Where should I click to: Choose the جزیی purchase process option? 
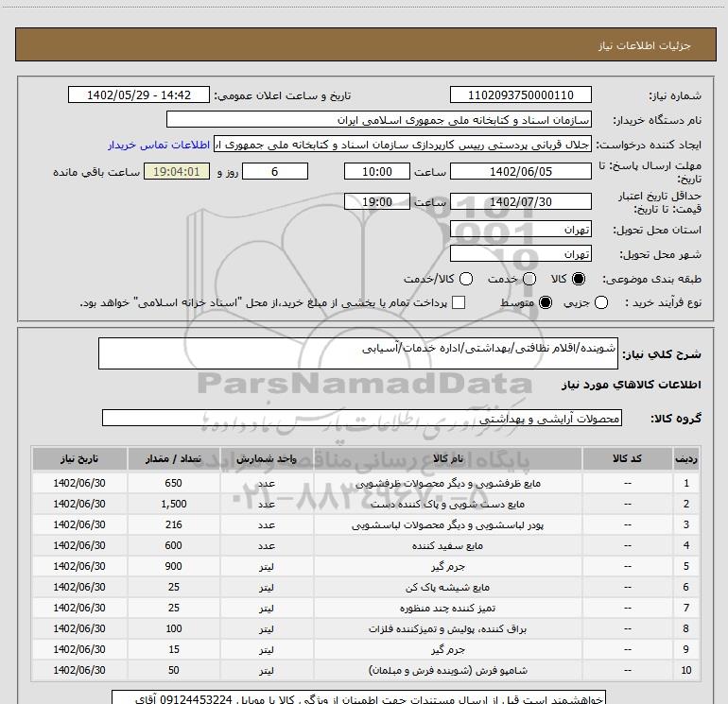coord(601,302)
